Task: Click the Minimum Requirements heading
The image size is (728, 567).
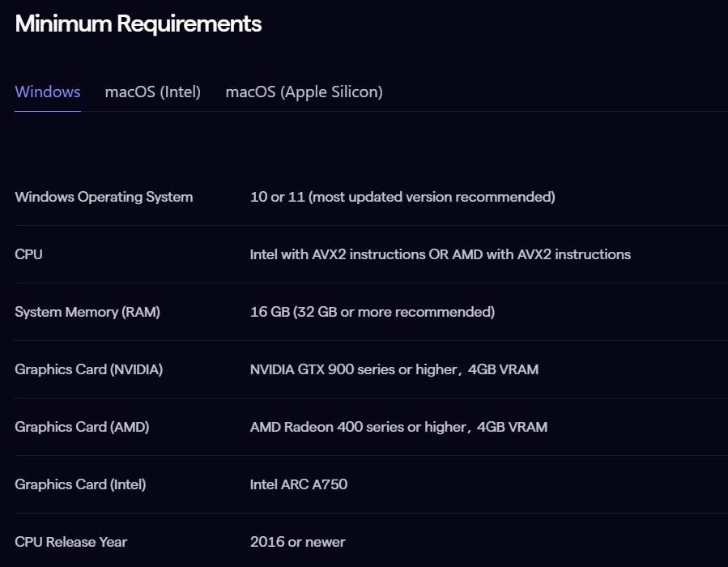Action: pos(138,24)
